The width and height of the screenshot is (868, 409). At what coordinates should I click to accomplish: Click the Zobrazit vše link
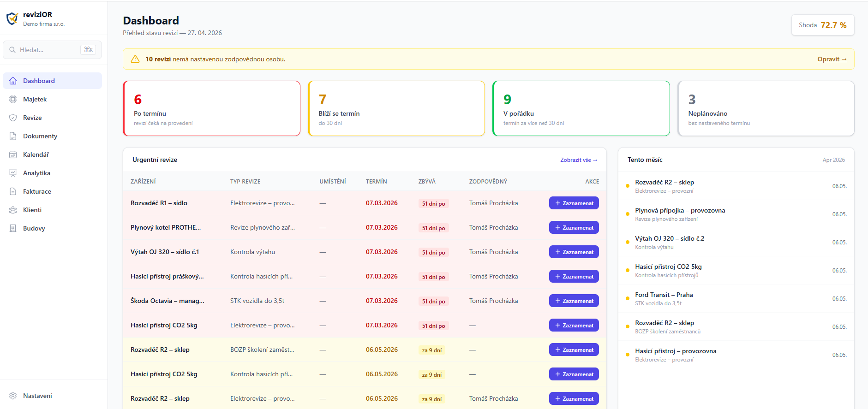pyautogui.click(x=579, y=160)
